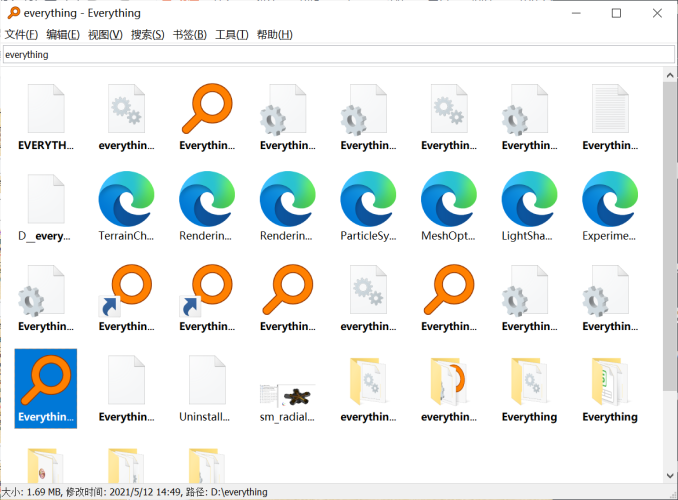Close the Everything window
Image resolution: width=678 pixels, height=500 pixels.
coord(657,13)
